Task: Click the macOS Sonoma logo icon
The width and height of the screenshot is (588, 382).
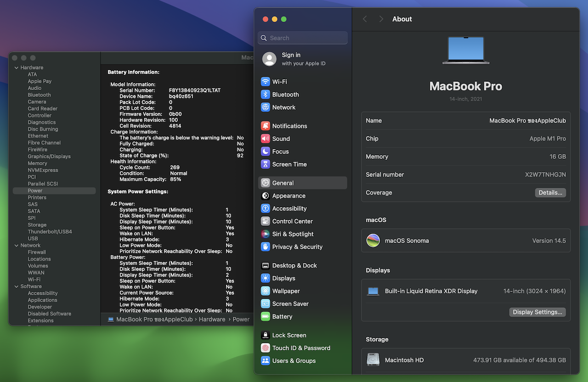Action: tap(373, 241)
